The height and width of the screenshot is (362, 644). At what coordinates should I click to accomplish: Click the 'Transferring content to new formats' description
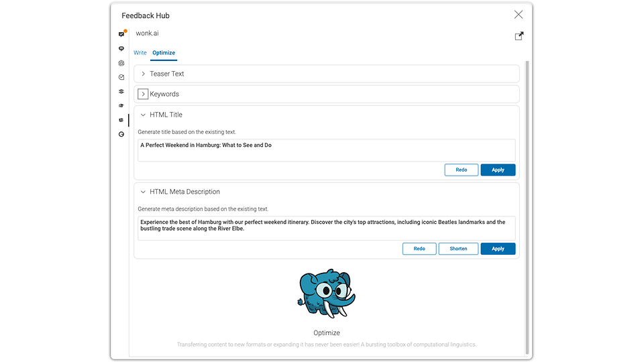[327, 345]
